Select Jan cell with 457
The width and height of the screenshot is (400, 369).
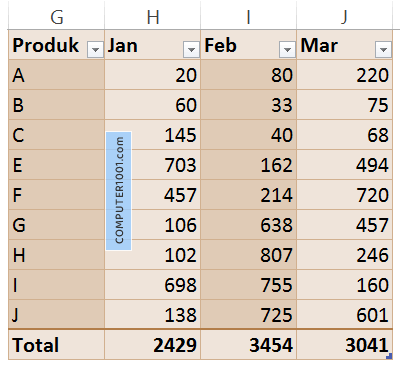(x=153, y=195)
